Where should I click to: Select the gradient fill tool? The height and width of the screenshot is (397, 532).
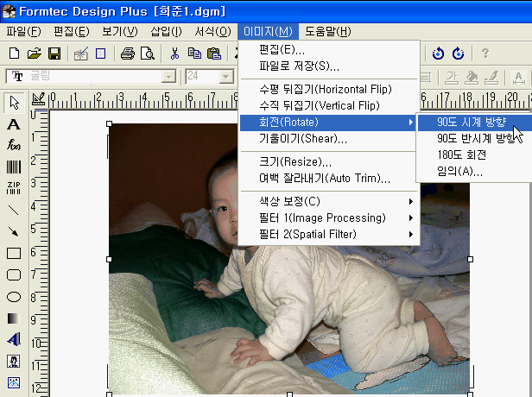pyautogui.click(x=14, y=318)
